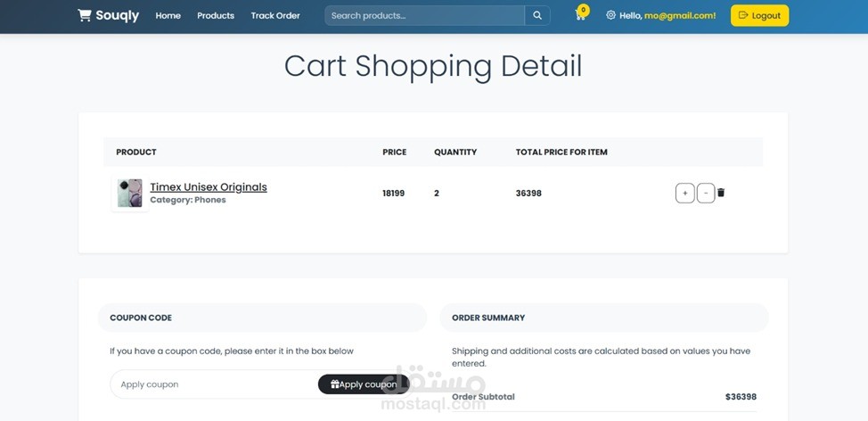Open the Track Order page

point(275,15)
